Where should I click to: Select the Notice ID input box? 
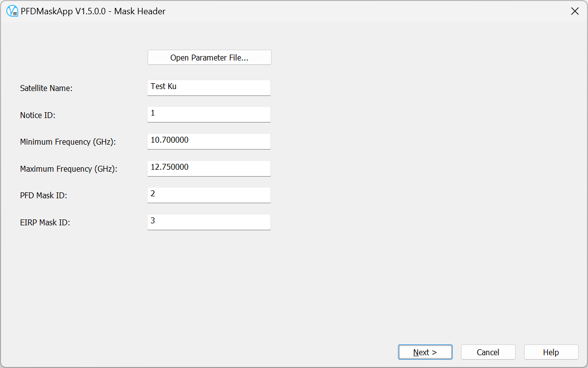209,114
